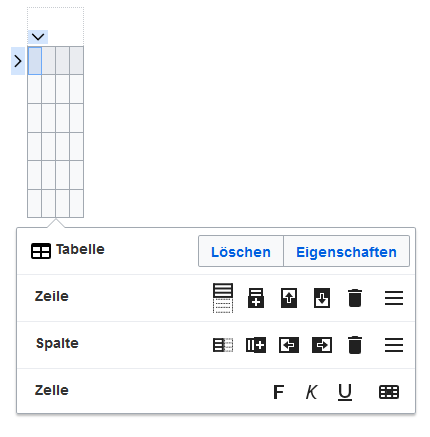Image resolution: width=430 pixels, height=437 pixels.
Task: Move column right with the arrow icon
Action: tap(322, 345)
